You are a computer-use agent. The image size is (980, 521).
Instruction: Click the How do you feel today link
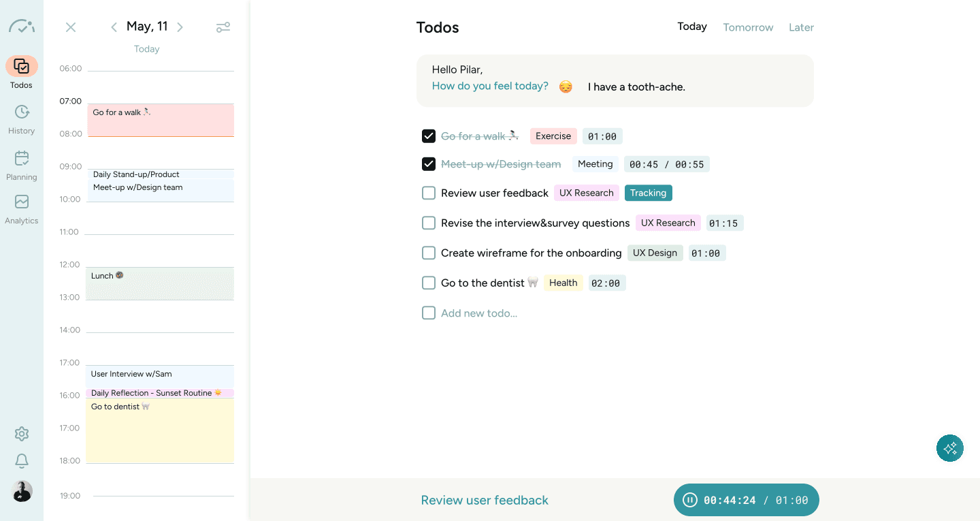click(x=490, y=86)
